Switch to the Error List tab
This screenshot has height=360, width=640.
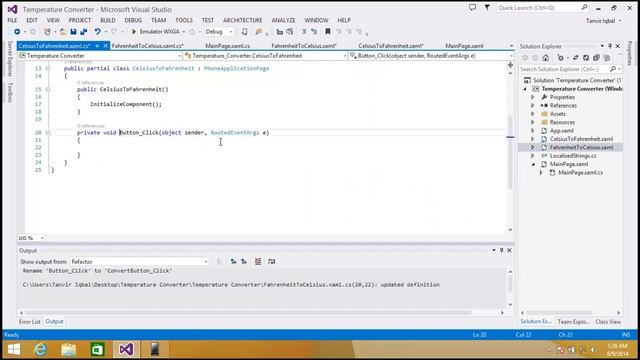coord(30,322)
